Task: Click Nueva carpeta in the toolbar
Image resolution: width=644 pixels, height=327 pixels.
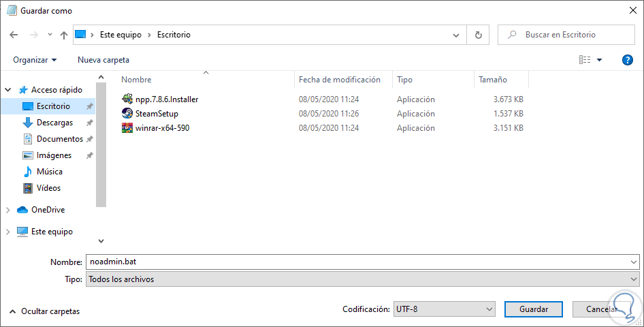Action: tap(103, 60)
